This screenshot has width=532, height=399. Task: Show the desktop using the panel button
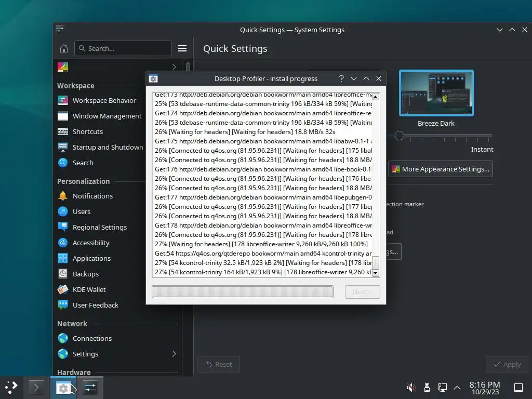coord(518,388)
